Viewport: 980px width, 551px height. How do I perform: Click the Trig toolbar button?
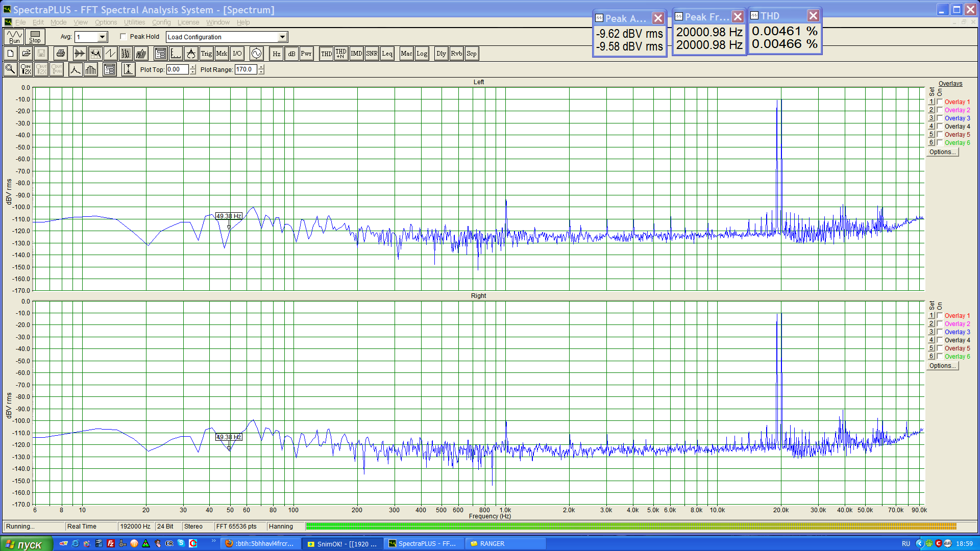pyautogui.click(x=206, y=54)
